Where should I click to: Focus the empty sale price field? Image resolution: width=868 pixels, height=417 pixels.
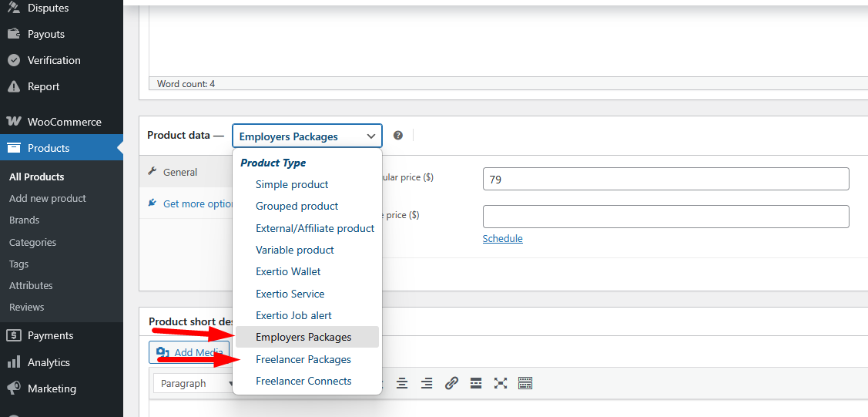[666, 217]
